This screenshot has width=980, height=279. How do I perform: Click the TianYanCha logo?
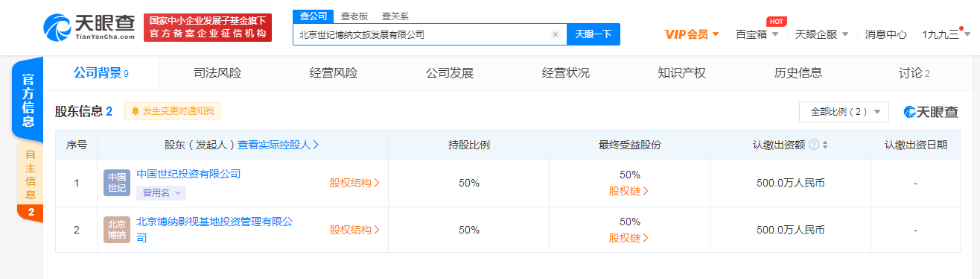pyautogui.click(x=89, y=28)
